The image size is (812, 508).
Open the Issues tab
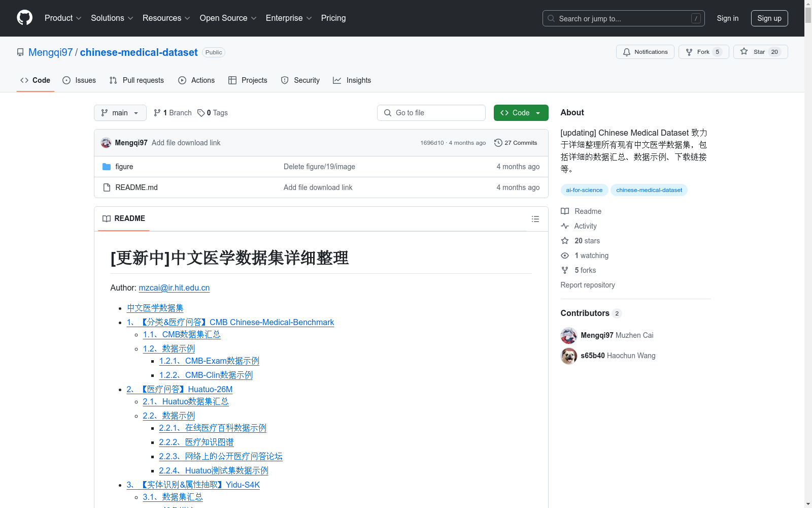(x=79, y=80)
